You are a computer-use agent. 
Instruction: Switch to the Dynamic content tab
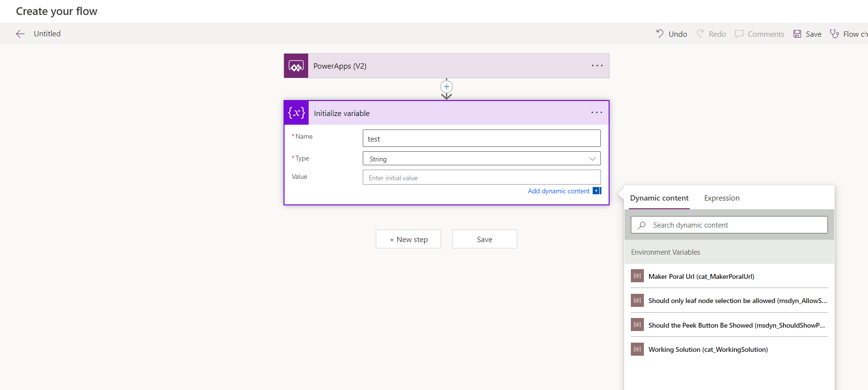coord(659,198)
